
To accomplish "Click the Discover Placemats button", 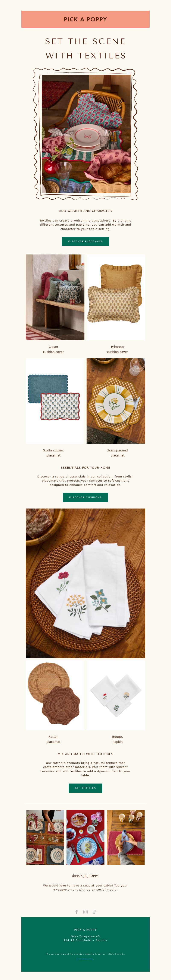I will 85,241.
